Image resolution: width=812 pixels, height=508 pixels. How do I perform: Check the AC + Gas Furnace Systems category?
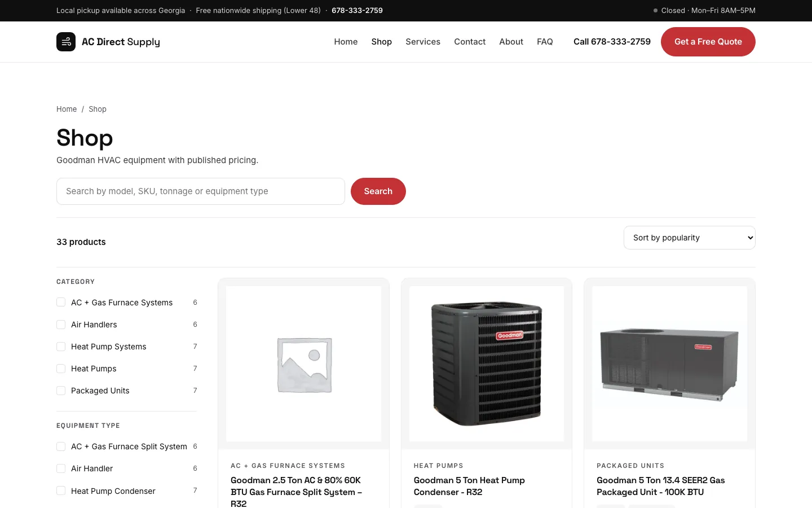tap(61, 303)
